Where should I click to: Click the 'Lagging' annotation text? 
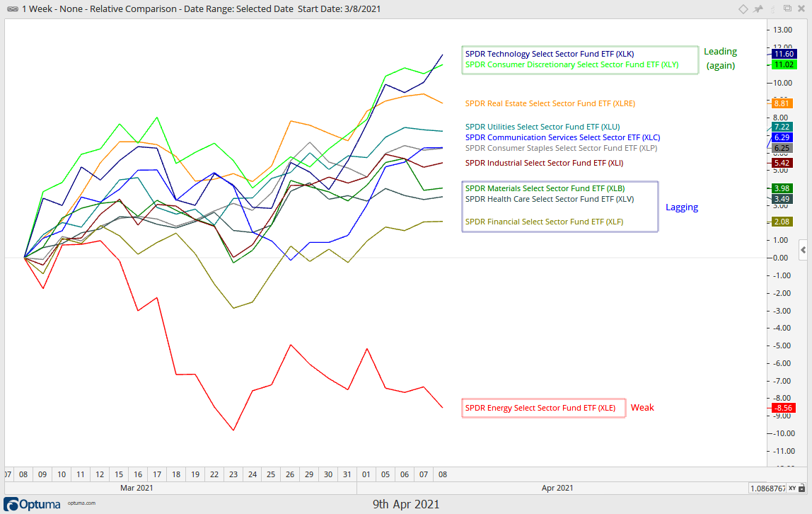click(x=682, y=207)
